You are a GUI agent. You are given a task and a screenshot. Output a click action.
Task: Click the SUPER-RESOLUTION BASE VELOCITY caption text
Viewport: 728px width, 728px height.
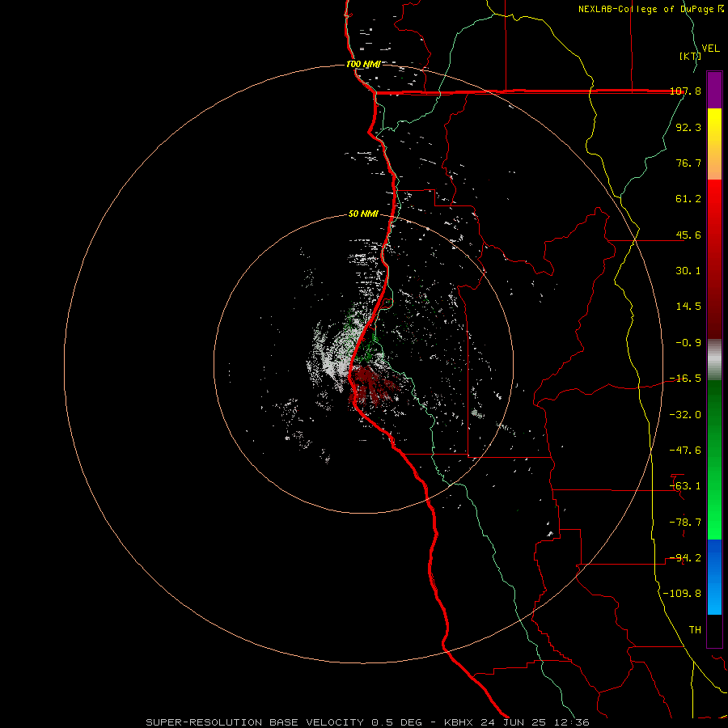255,722
